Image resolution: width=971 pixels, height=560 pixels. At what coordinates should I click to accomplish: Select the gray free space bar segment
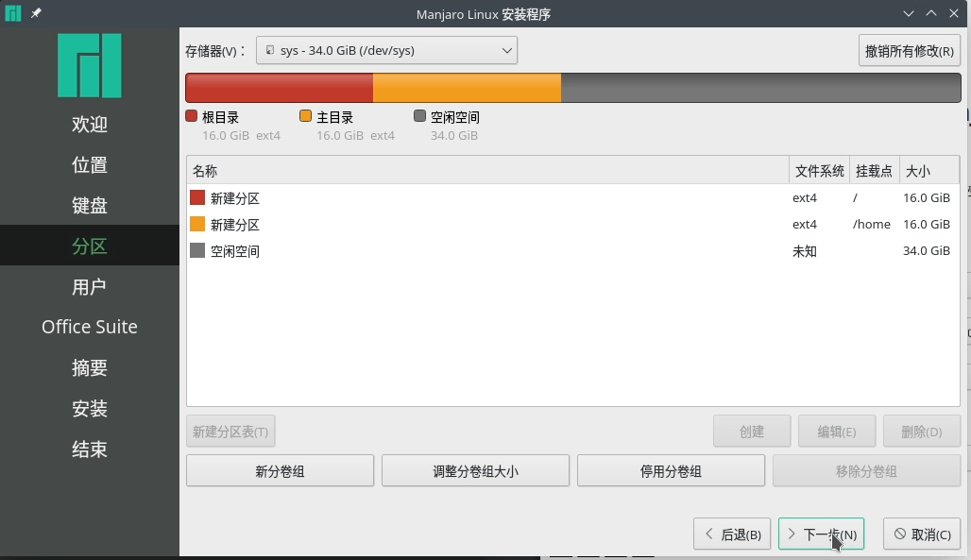point(761,87)
